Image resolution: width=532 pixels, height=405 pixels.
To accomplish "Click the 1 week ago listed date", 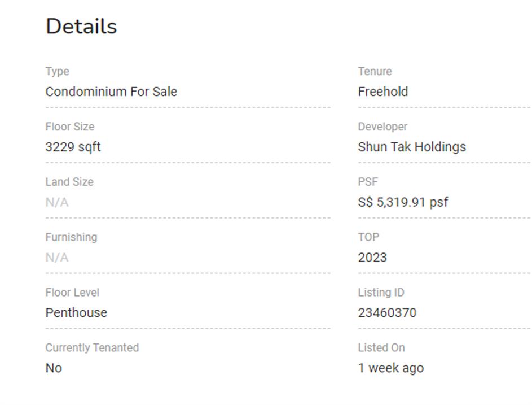I will (390, 368).
